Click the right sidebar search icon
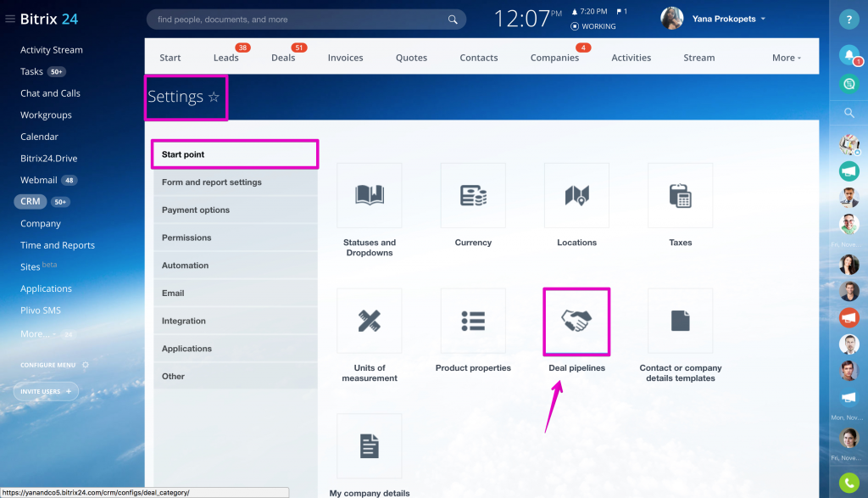This screenshot has height=498, width=868. (x=849, y=113)
